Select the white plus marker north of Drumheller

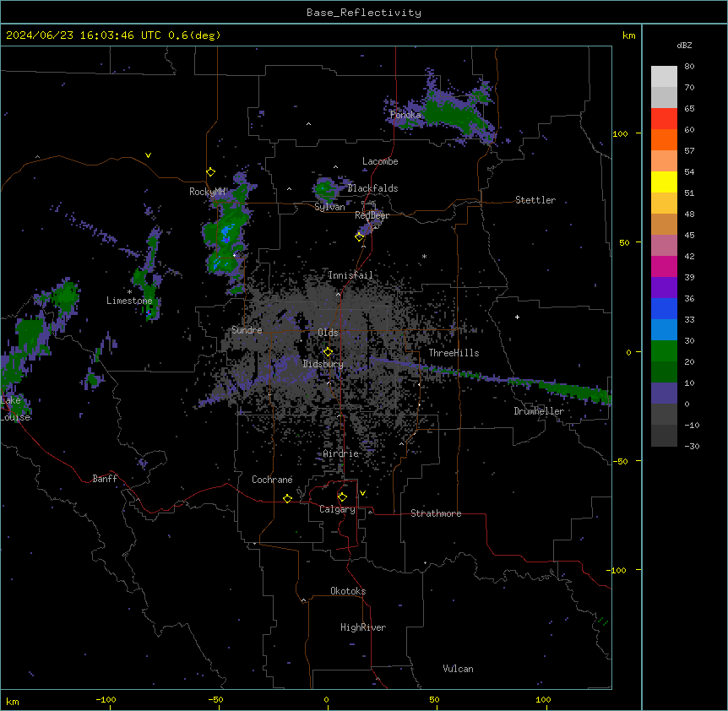coord(517,317)
